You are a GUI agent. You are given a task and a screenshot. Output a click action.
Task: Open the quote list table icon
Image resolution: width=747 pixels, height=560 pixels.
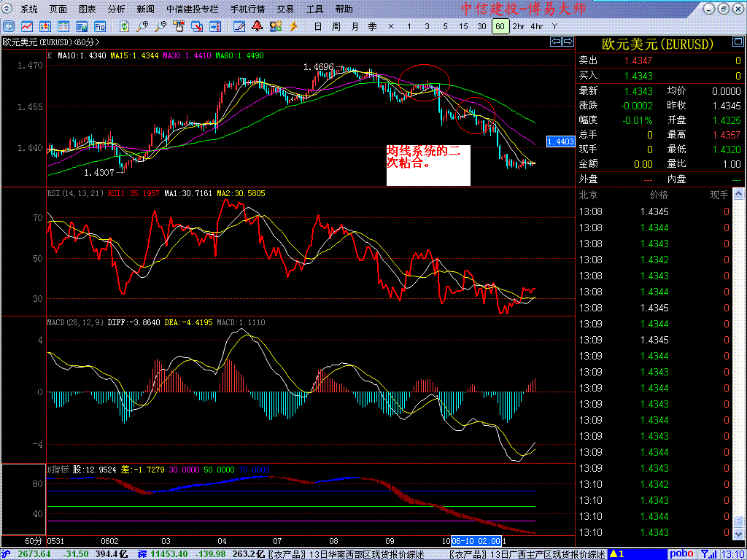pyautogui.click(x=63, y=26)
